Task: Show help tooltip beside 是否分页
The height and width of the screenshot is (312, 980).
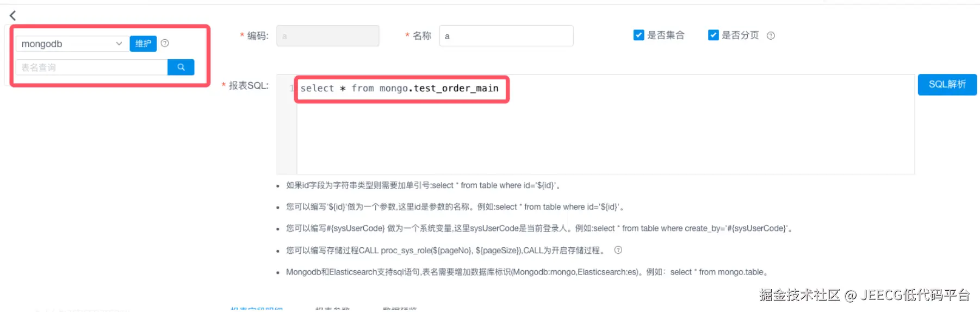Action: (771, 36)
